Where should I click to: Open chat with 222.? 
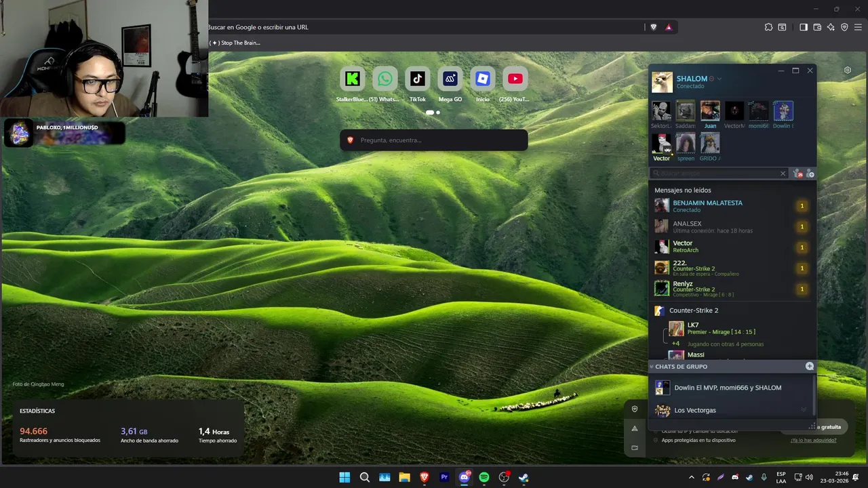732,268
